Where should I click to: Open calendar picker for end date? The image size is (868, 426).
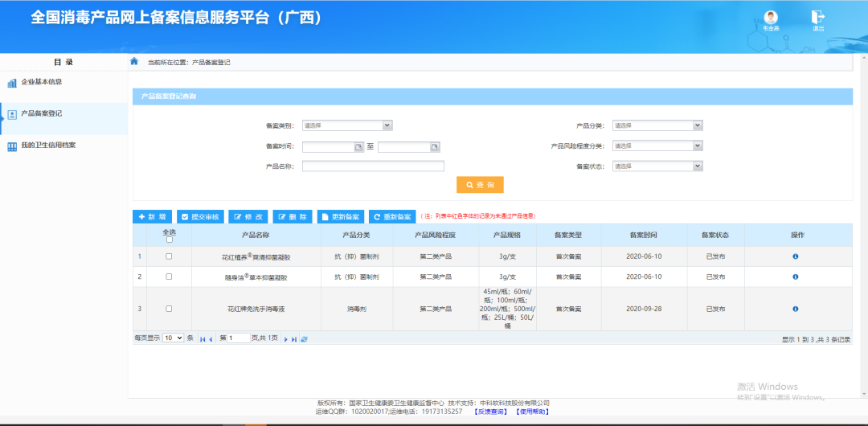coord(435,147)
